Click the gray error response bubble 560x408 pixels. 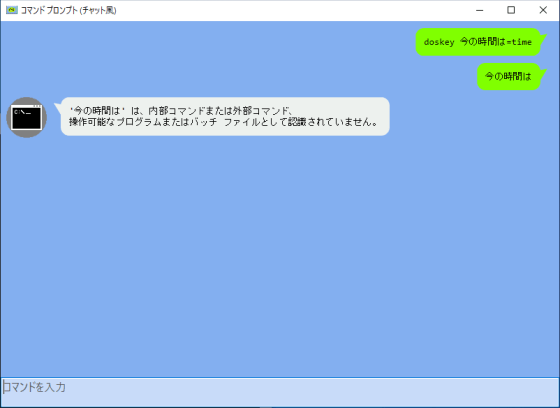click(x=225, y=116)
